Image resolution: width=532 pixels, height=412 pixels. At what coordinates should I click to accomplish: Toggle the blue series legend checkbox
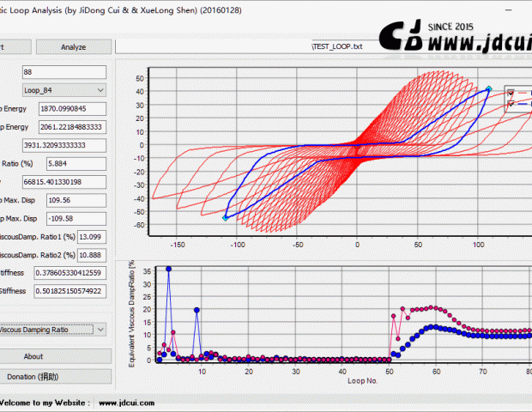[511, 105]
